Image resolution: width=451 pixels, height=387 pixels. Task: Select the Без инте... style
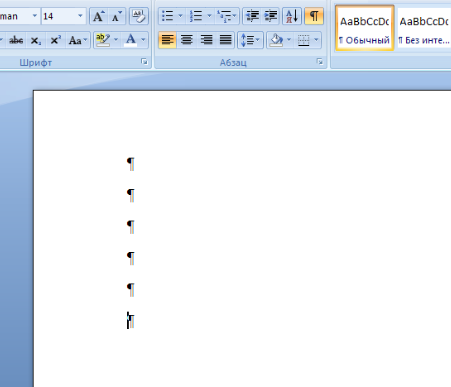point(424,28)
